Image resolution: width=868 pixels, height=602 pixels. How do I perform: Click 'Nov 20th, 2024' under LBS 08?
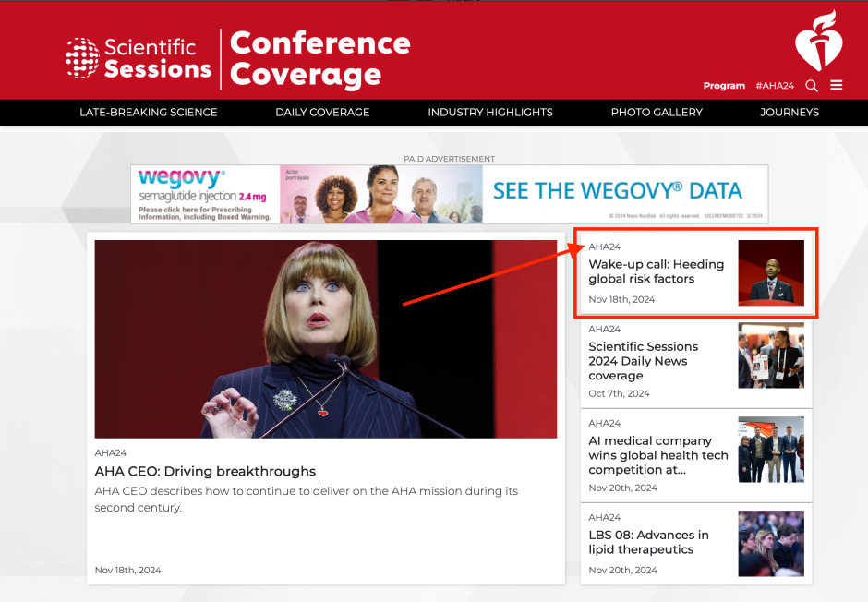[622, 570]
